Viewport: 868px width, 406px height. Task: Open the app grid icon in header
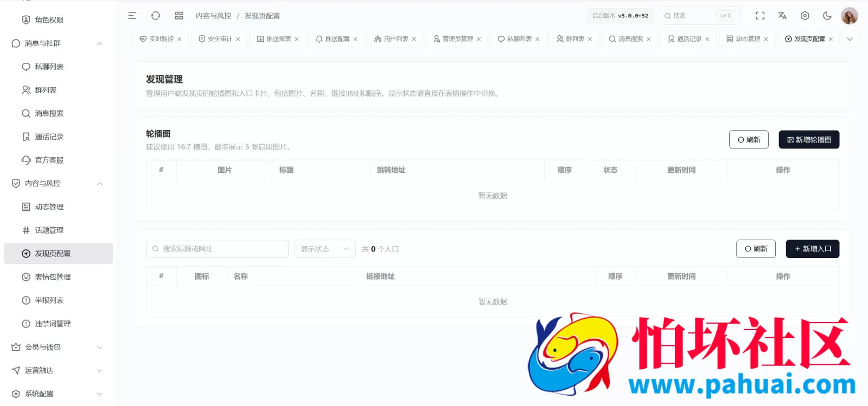(179, 16)
